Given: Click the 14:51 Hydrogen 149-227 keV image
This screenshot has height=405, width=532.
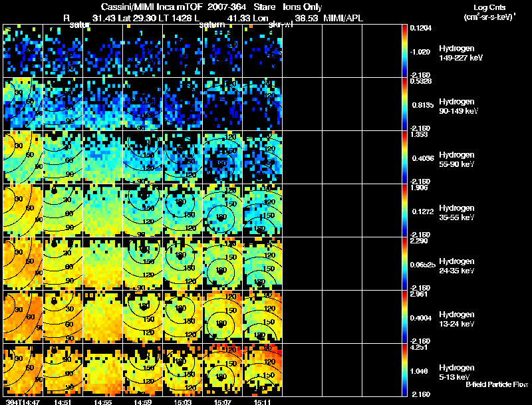Looking at the screenshot, I should pyautogui.click(x=63, y=51).
